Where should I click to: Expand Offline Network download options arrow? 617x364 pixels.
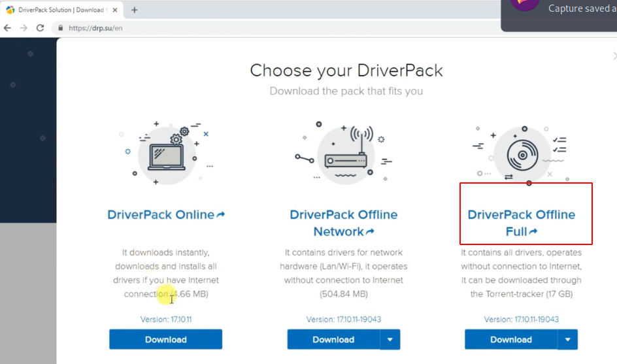click(x=390, y=339)
